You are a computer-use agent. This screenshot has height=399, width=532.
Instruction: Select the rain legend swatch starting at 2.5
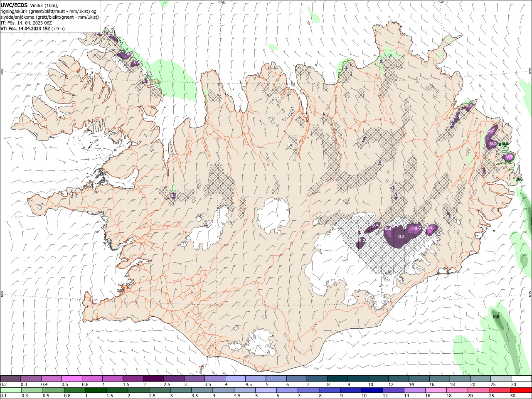coord(160,390)
